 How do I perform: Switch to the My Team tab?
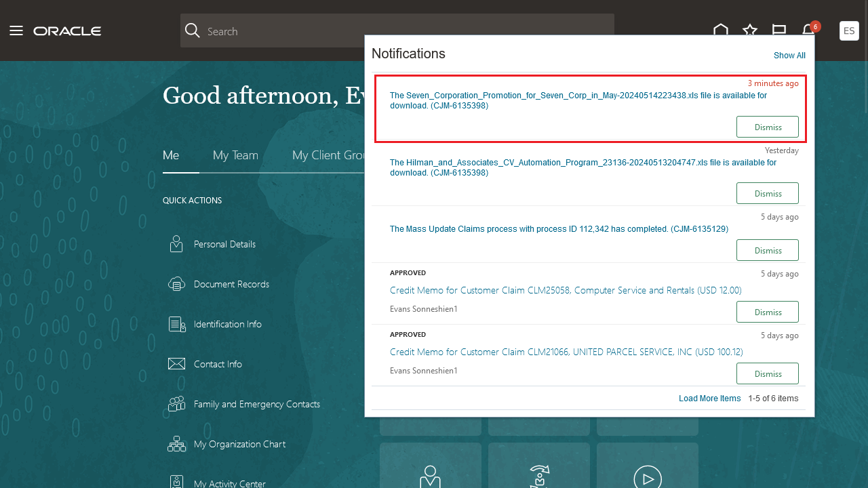(235, 155)
